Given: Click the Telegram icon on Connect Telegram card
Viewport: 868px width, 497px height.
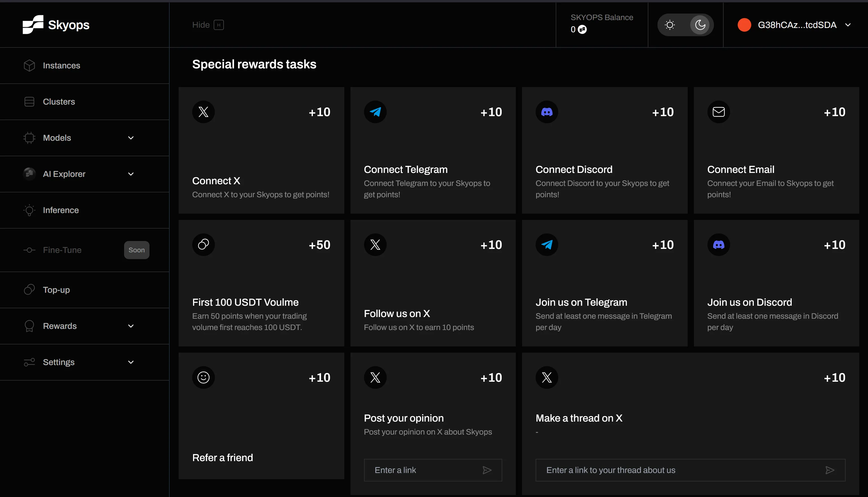Looking at the screenshot, I should (375, 112).
